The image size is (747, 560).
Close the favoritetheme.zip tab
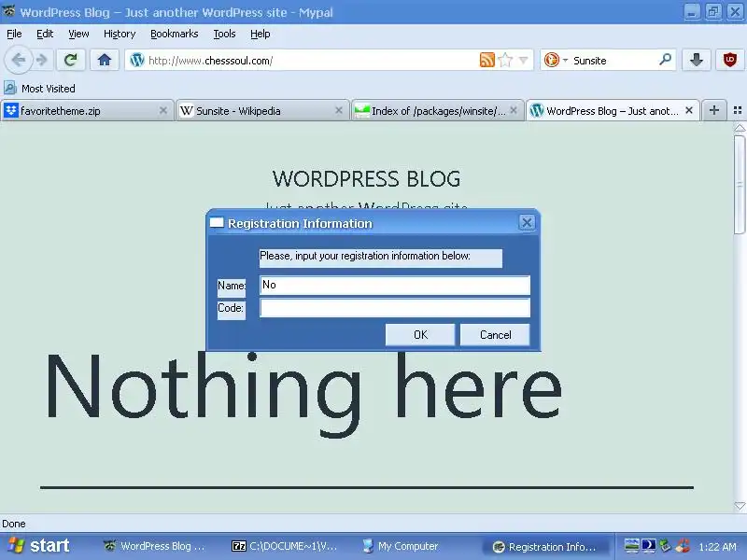coord(162,110)
